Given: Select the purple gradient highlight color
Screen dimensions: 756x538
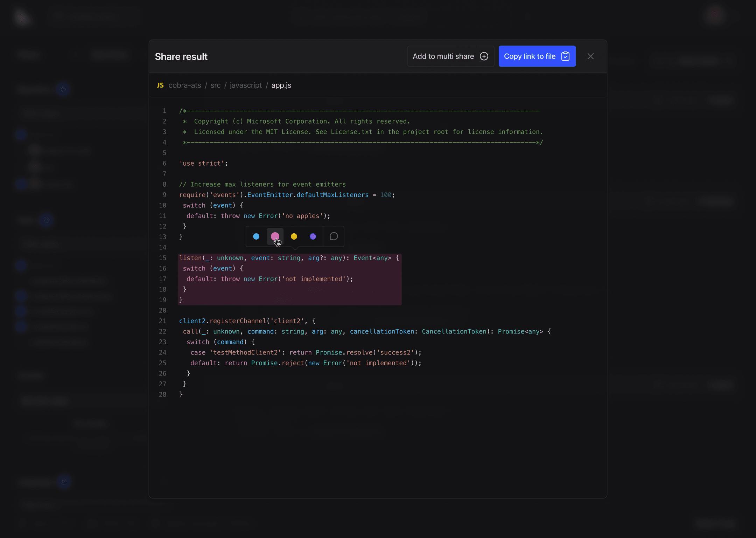Looking at the screenshot, I should pos(313,236).
